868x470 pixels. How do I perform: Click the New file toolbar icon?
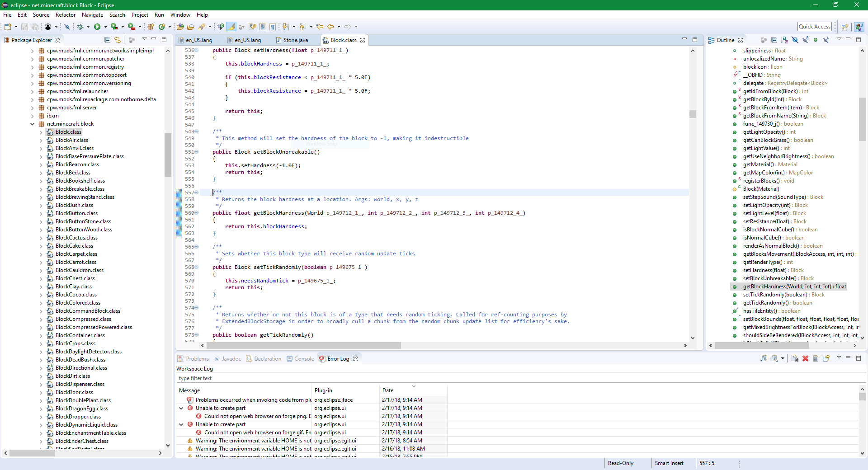click(8, 27)
